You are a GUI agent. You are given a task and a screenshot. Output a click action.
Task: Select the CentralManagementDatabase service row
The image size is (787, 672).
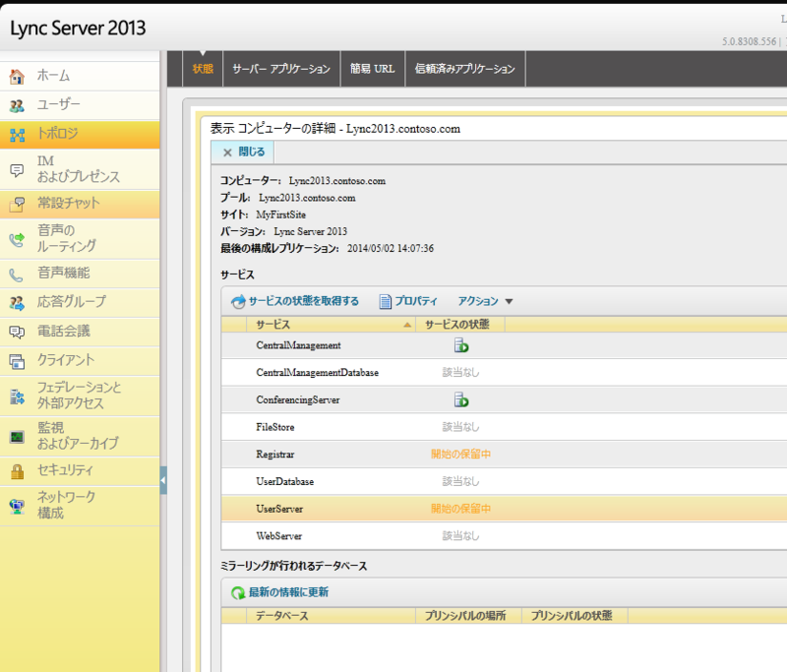(x=504, y=372)
